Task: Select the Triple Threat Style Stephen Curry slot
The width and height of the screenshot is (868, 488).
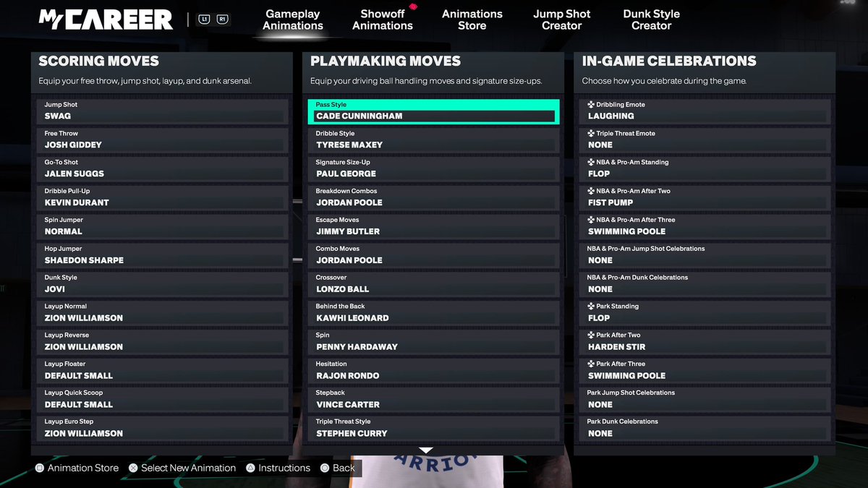Action: click(434, 429)
